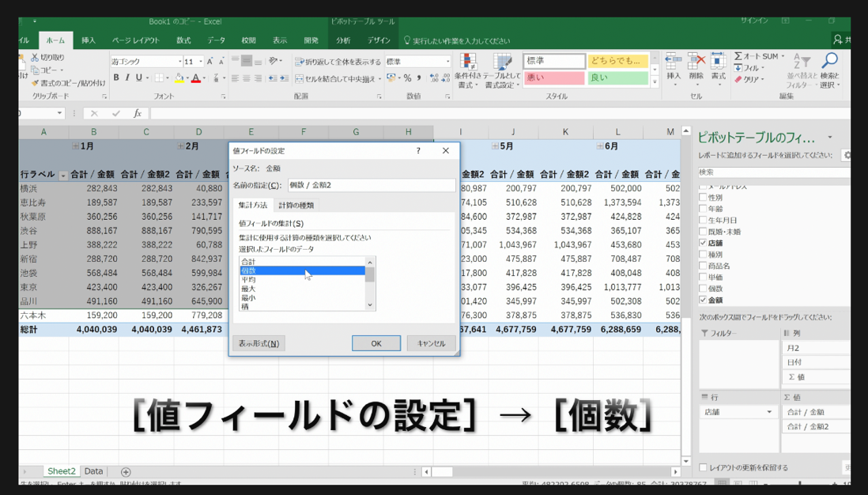Toggle Bold formatting in the ribbon

(x=116, y=78)
